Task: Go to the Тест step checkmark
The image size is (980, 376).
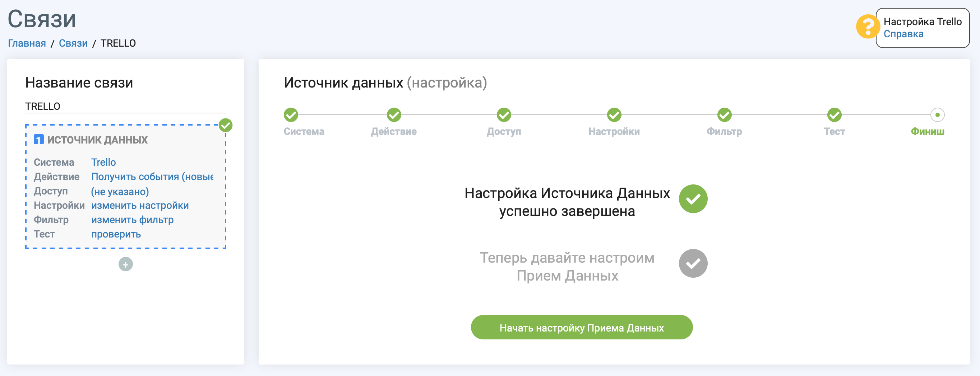Action: (834, 115)
